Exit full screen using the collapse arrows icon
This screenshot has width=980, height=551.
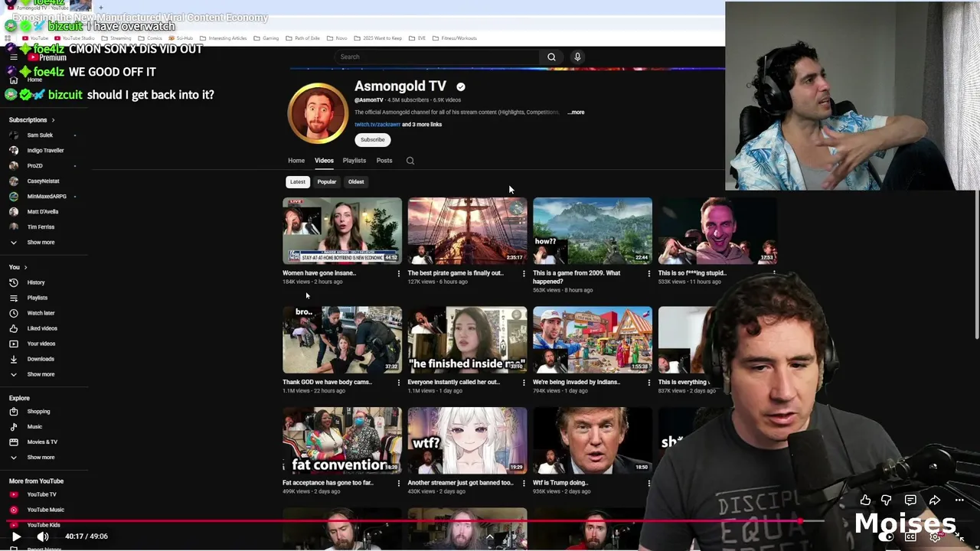959,537
